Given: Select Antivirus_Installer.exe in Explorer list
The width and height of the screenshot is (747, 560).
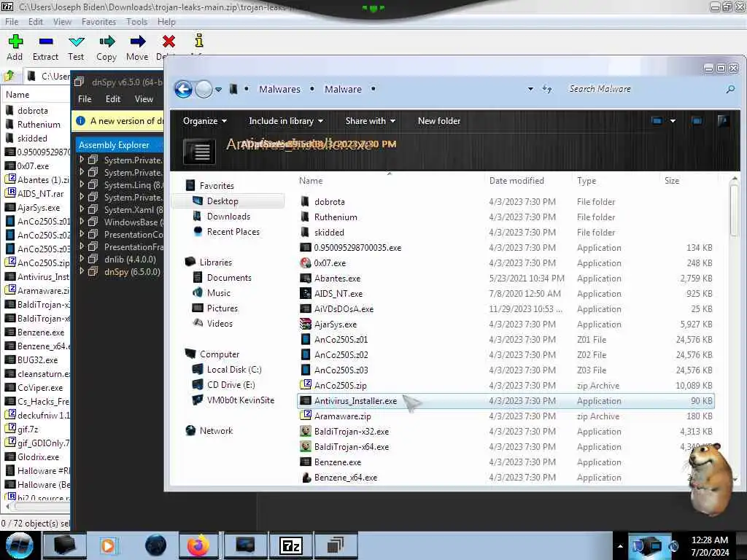Looking at the screenshot, I should click(x=506, y=401).
